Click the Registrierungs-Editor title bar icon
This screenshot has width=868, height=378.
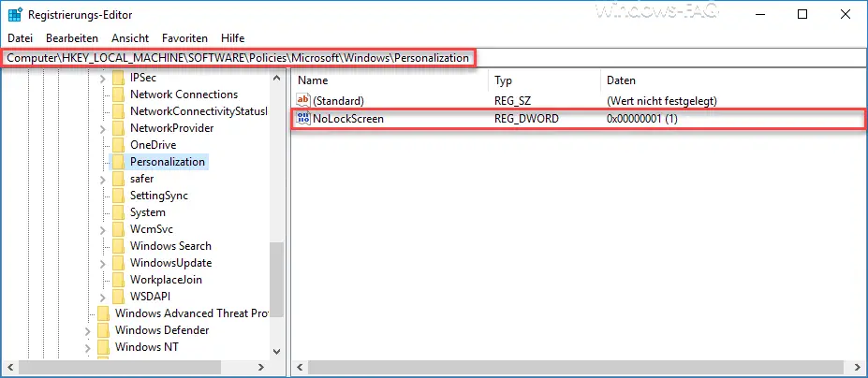point(15,14)
